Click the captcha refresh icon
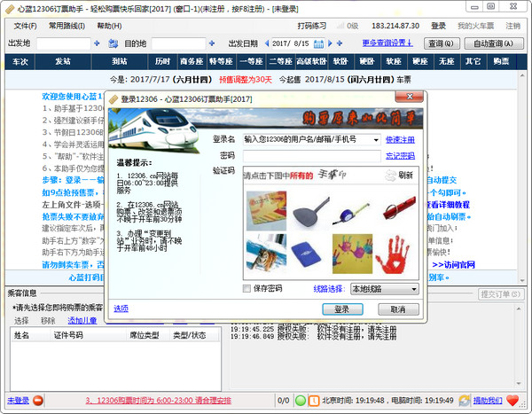 pos(390,176)
